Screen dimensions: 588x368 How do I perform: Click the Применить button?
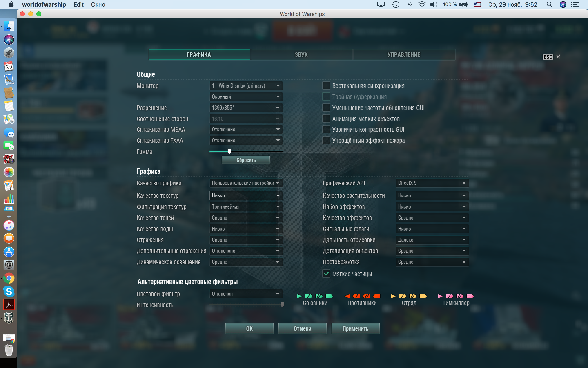coord(355,329)
